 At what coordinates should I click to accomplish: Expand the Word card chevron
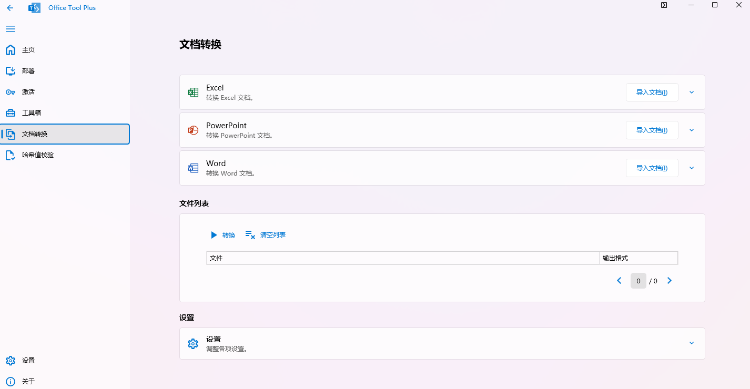pos(692,168)
